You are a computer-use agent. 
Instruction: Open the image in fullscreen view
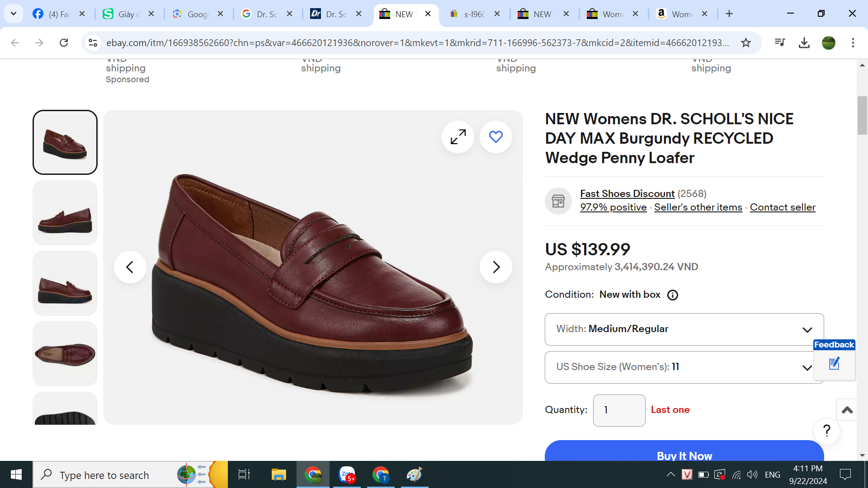pos(458,137)
